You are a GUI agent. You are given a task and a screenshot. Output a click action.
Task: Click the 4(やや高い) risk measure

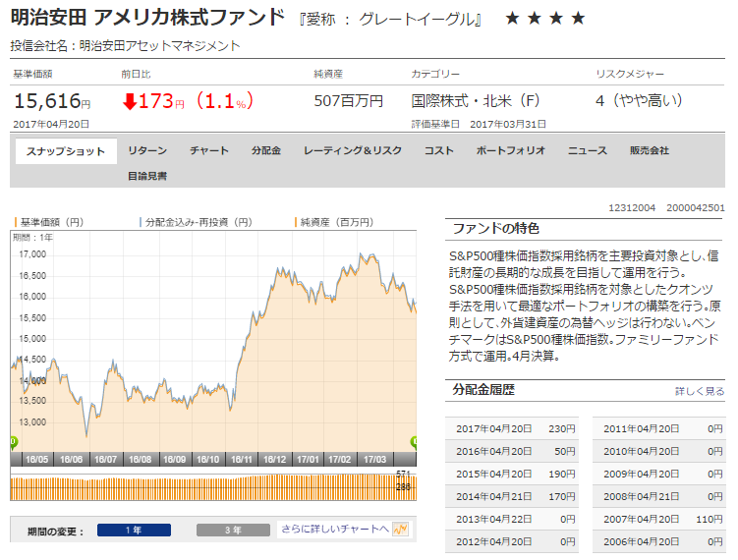(639, 100)
